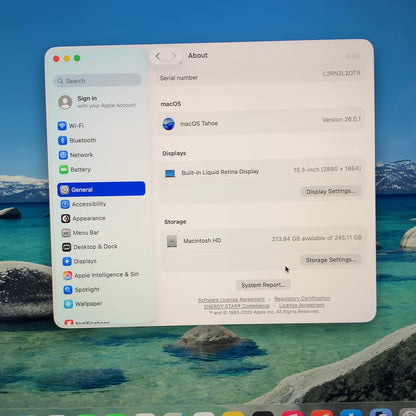Open Wi-Fi settings in sidebar
The width and height of the screenshot is (416, 416).
point(71,126)
